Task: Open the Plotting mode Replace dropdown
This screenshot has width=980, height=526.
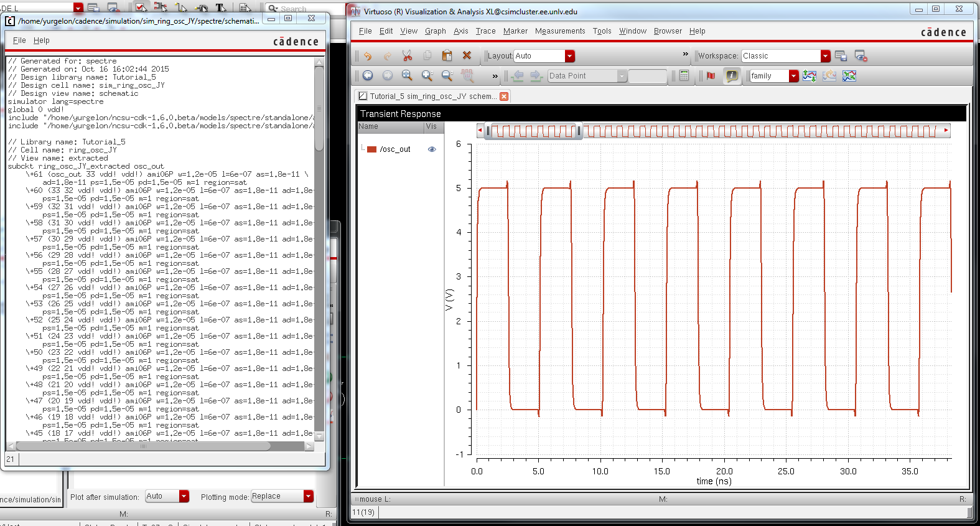Action: [x=308, y=496]
